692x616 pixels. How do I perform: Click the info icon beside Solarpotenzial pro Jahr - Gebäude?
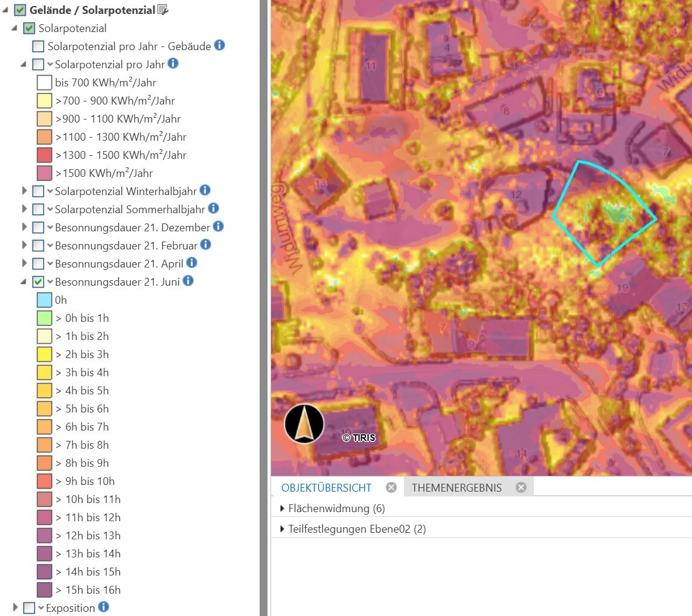click(219, 45)
